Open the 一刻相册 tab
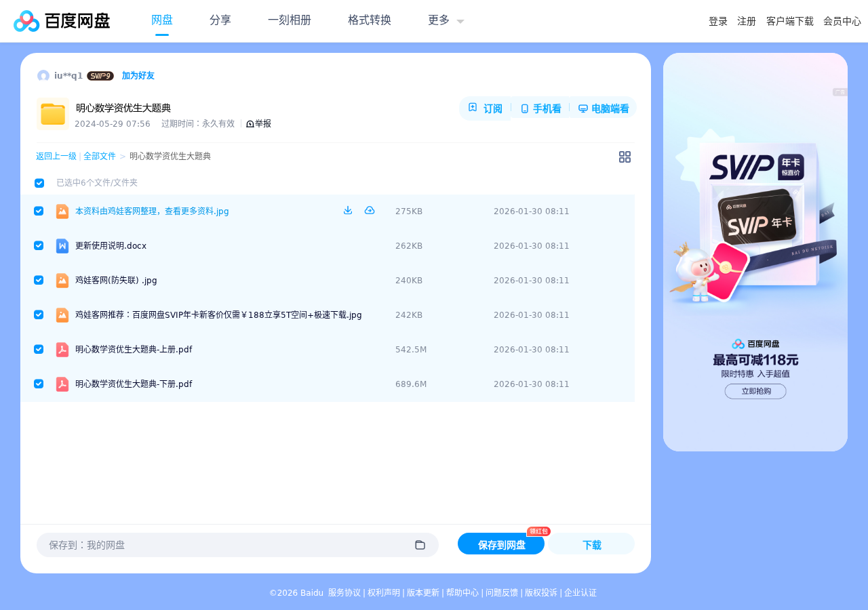The image size is (868, 610). 290,20
